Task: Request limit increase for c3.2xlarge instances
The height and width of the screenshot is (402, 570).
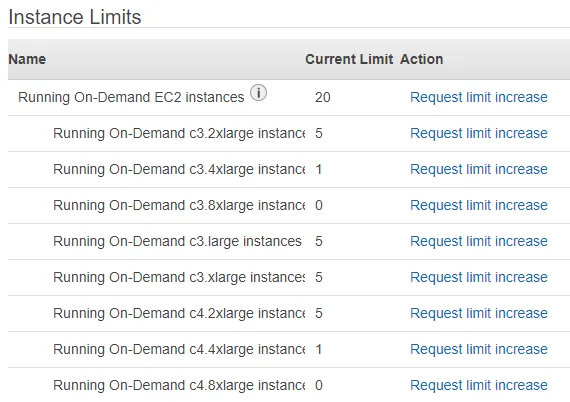Action: 479,133
